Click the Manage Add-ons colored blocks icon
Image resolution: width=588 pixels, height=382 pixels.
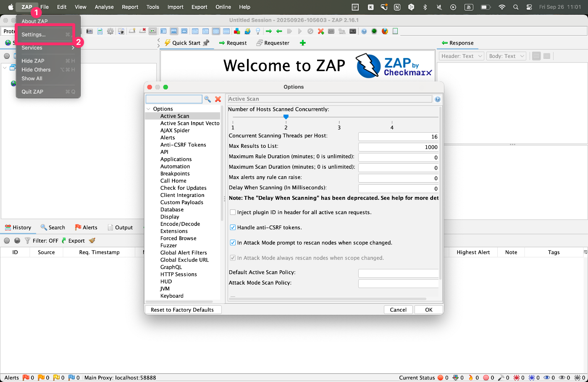click(x=237, y=31)
